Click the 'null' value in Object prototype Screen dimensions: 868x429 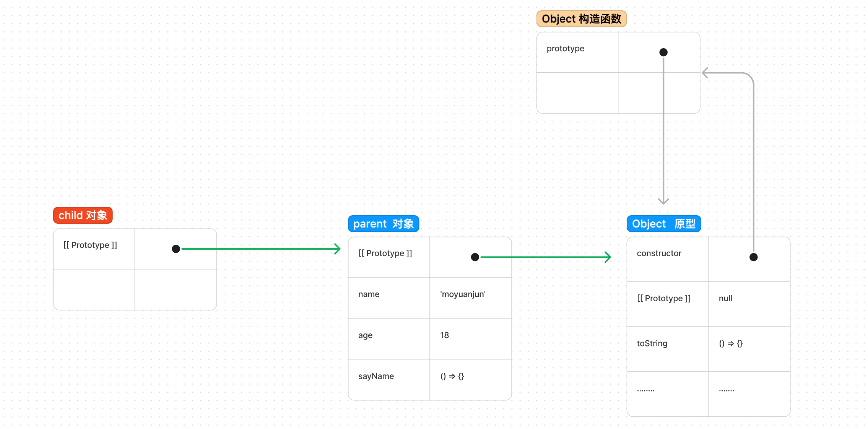(x=725, y=299)
